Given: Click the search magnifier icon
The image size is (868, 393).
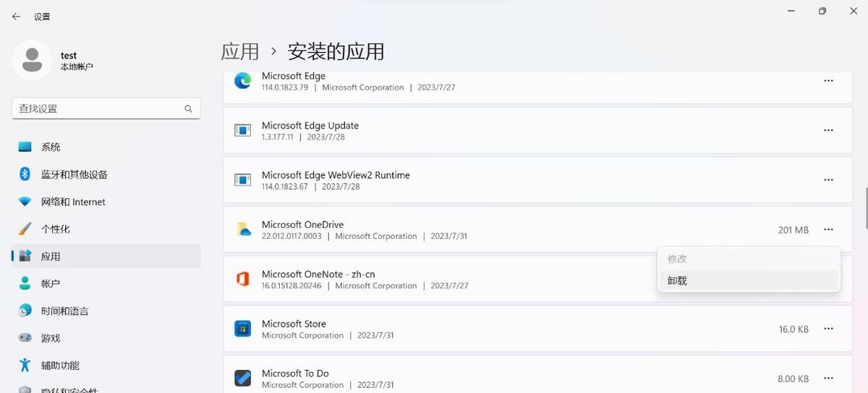Looking at the screenshot, I should (x=188, y=109).
